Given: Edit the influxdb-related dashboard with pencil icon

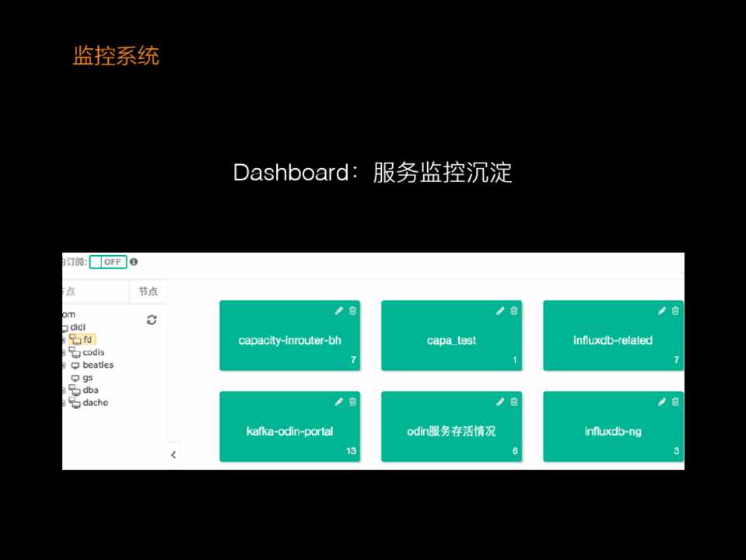Looking at the screenshot, I should tap(662, 311).
